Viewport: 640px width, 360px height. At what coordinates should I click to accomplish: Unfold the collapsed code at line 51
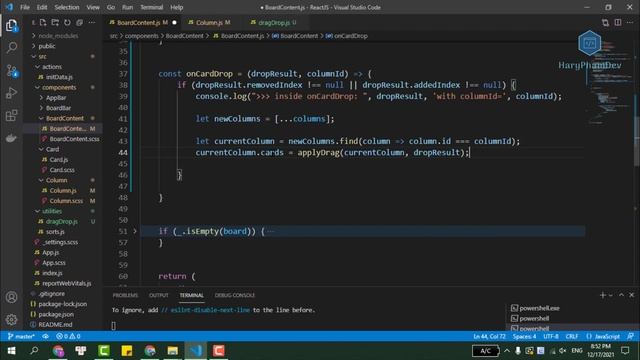[x=135, y=231]
